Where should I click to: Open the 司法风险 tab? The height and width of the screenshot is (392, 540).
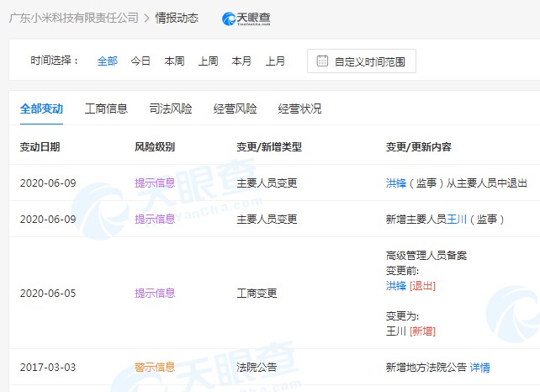[x=171, y=109]
